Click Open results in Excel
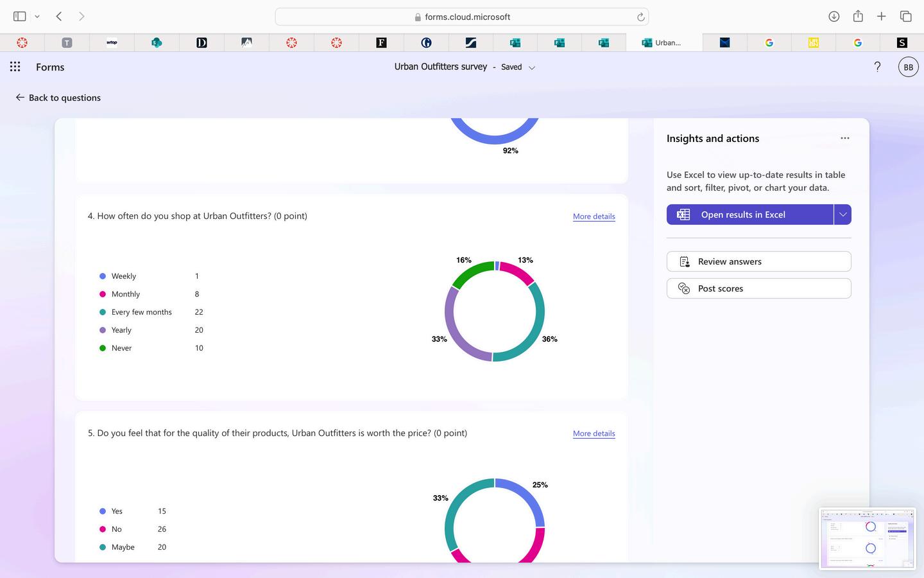Viewport: 924px width, 578px height. [x=749, y=215]
